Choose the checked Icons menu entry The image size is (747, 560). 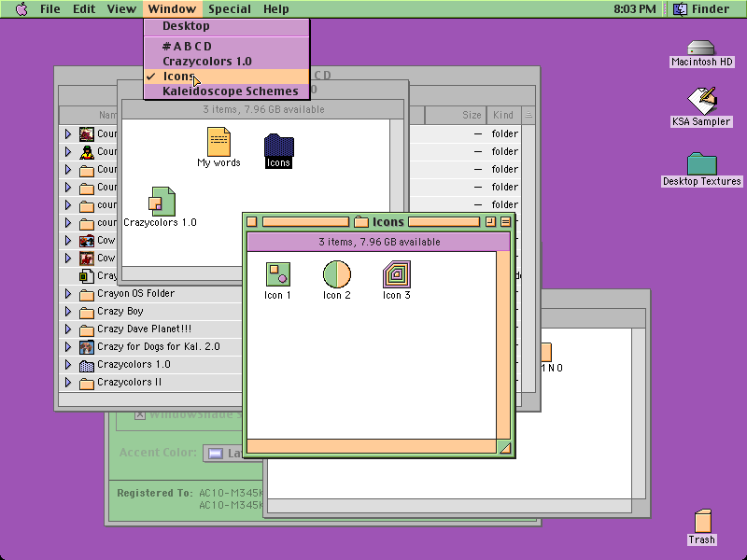[x=227, y=77]
